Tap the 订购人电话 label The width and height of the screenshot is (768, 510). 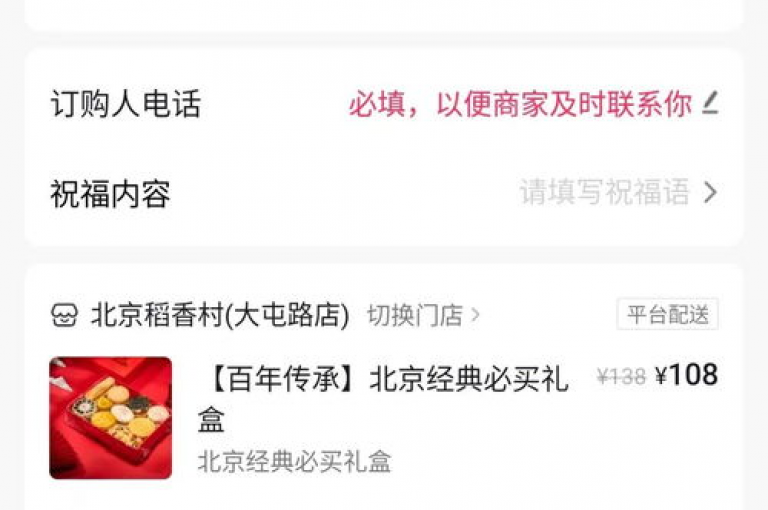pos(126,103)
